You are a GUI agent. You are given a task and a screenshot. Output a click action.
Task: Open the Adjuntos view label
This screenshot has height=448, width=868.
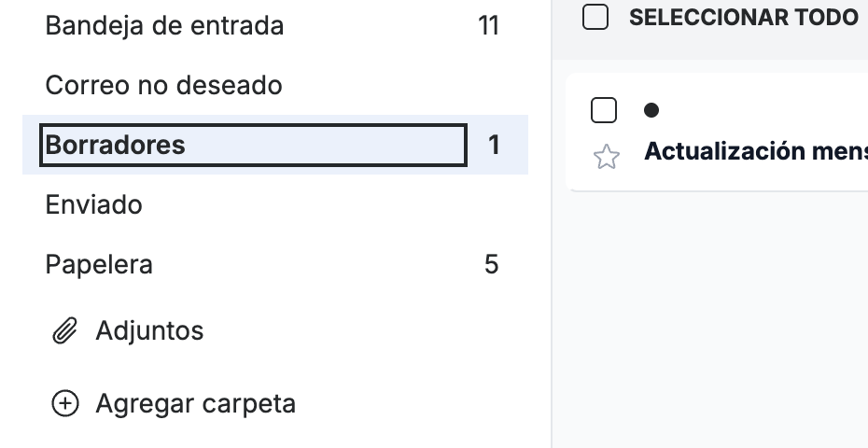click(149, 330)
